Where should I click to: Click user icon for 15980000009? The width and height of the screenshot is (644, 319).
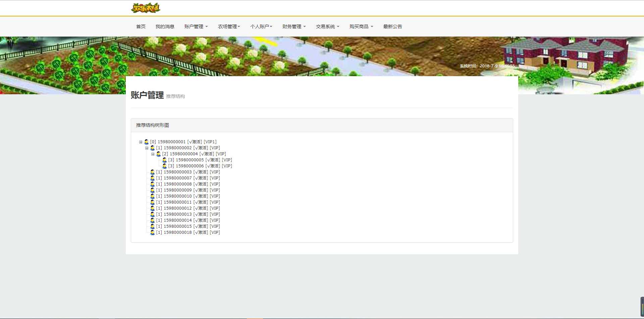152,190
